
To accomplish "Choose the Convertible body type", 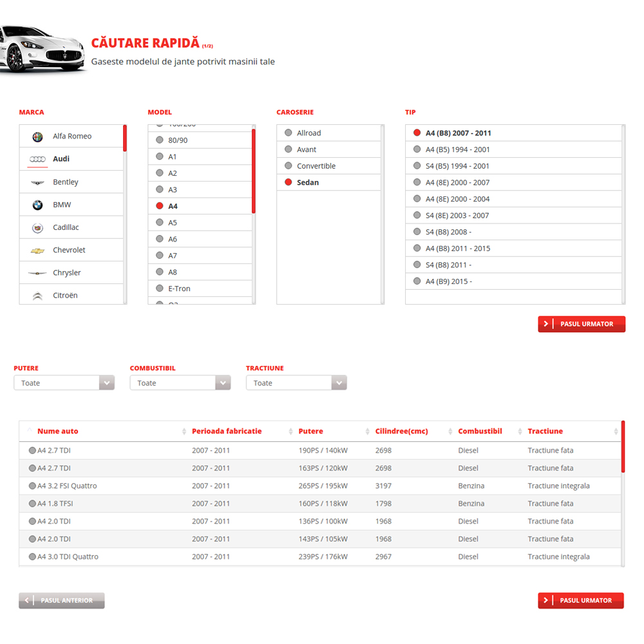I will (328, 166).
